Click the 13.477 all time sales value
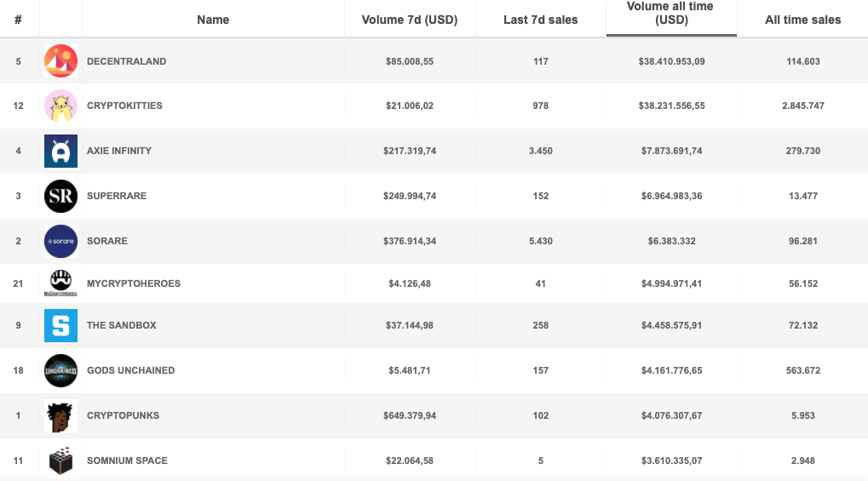 pyautogui.click(x=803, y=196)
